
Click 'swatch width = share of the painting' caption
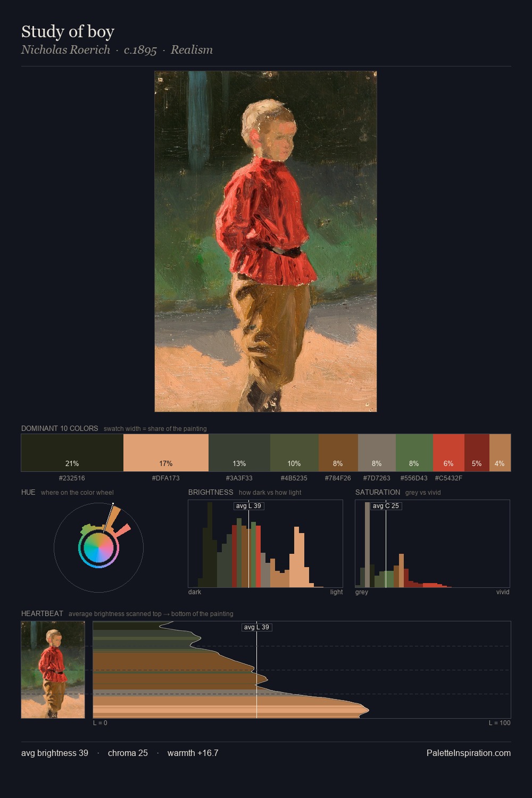[155, 429]
